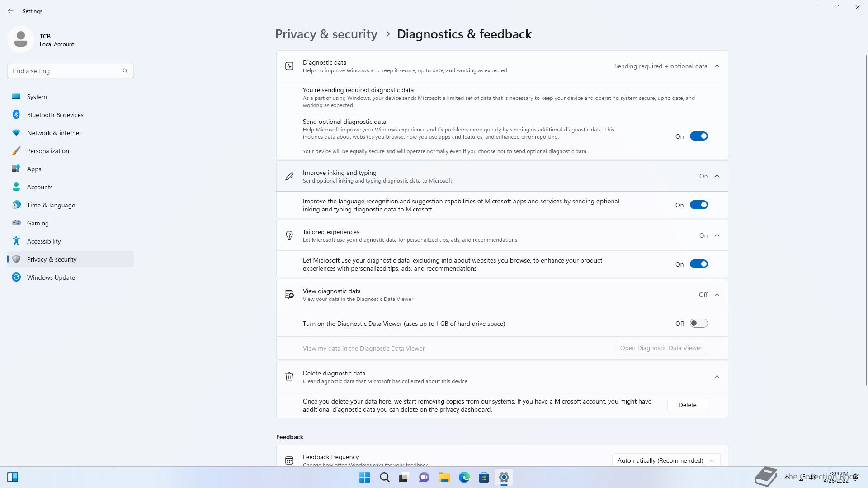Open Accessibility settings in sidebar
Screen dimensions: 868x488
(x=71, y=241)
